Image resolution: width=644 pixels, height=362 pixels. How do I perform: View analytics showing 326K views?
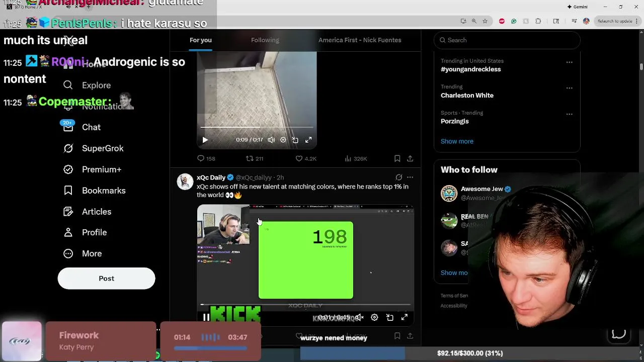tap(355, 158)
